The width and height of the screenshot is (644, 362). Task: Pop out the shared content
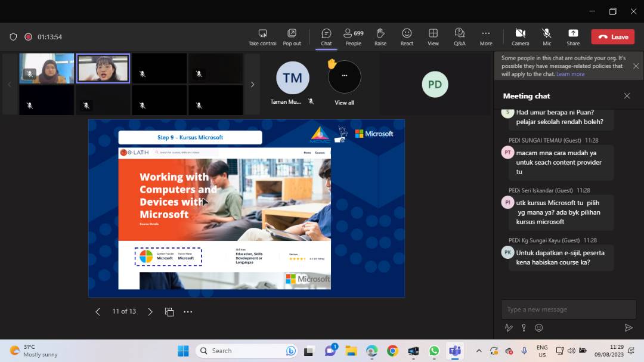click(x=292, y=37)
